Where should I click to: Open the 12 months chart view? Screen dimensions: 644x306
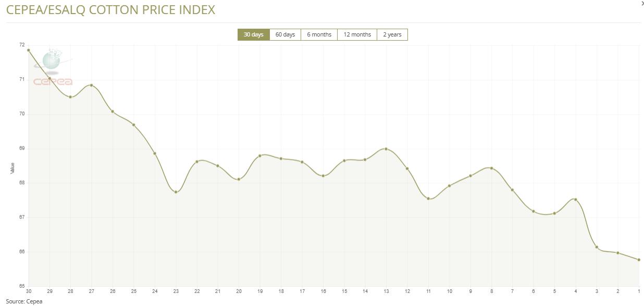coord(357,34)
